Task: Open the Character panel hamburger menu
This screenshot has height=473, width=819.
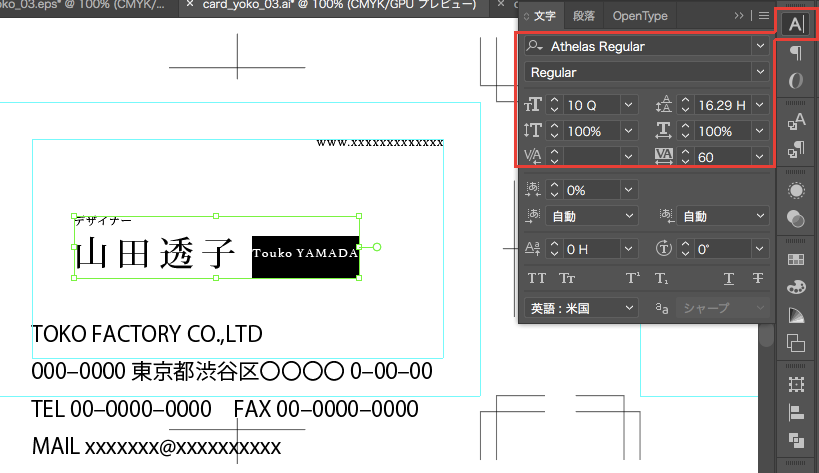Action: pyautogui.click(x=764, y=16)
